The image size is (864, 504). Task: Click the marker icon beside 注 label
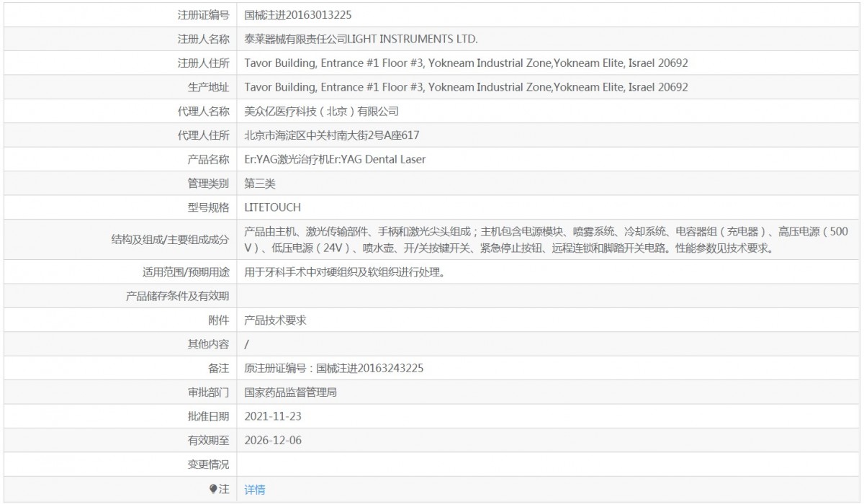(213, 489)
